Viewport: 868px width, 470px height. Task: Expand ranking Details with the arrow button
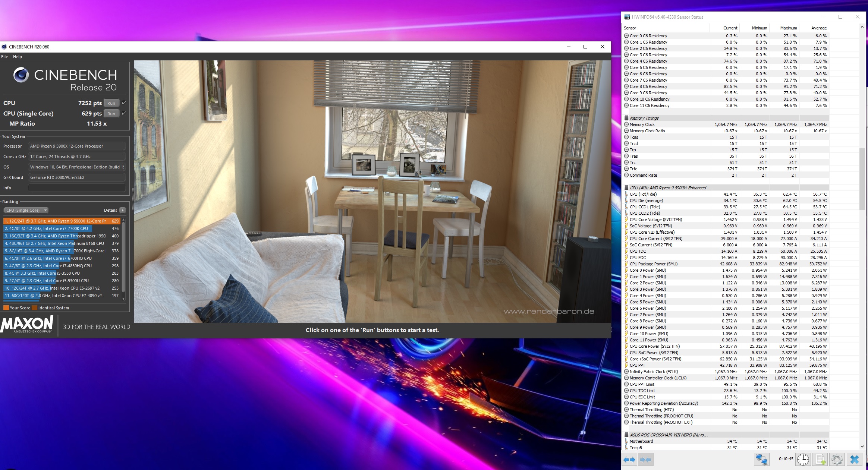pyautogui.click(x=122, y=210)
